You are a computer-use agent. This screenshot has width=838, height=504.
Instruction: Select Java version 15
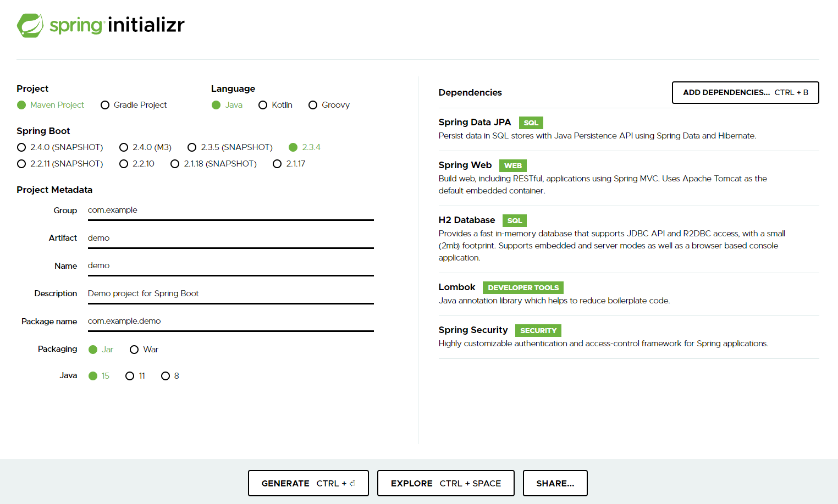tap(99, 376)
